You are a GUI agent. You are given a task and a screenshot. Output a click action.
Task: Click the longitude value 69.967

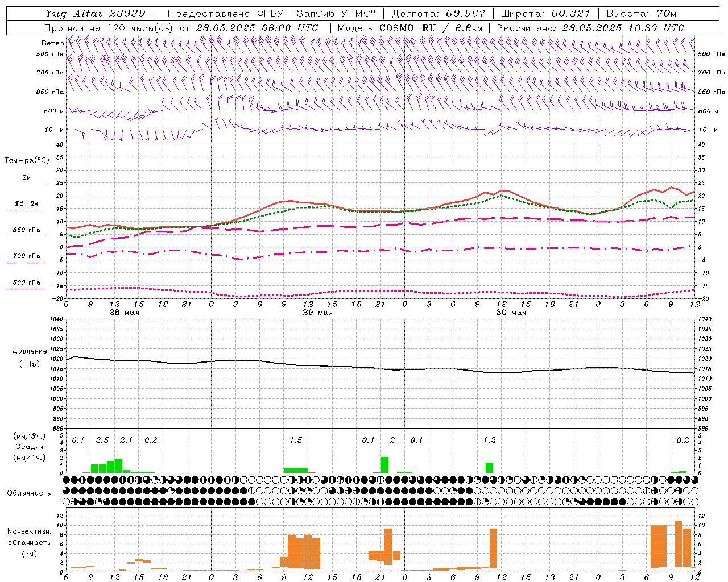coord(466,14)
